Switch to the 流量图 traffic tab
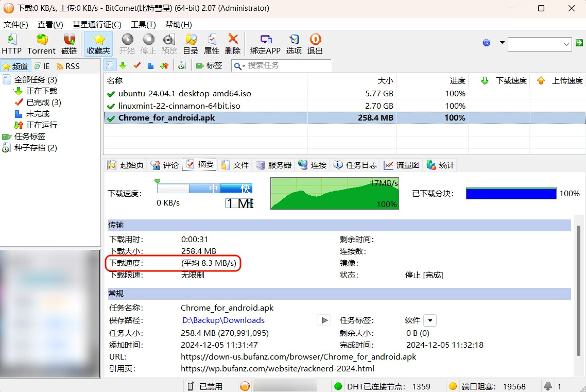The image size is (586, 392). (402, 165)
